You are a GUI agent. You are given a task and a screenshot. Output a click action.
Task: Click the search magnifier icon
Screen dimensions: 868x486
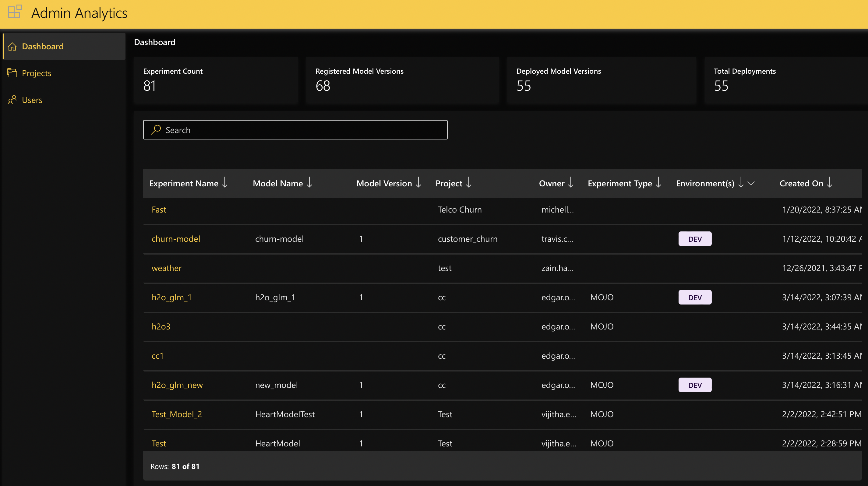point(156,130)
